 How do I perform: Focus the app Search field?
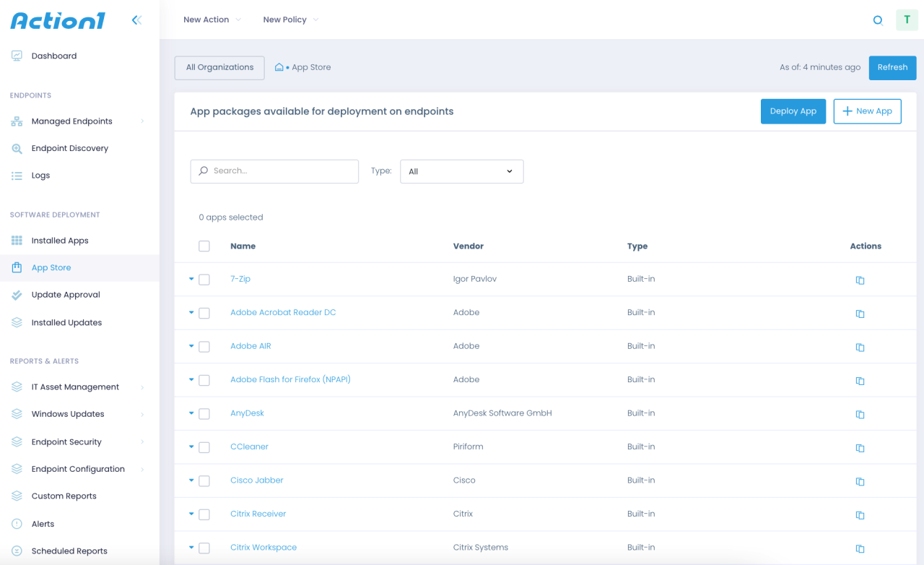[x=274, y=171]
